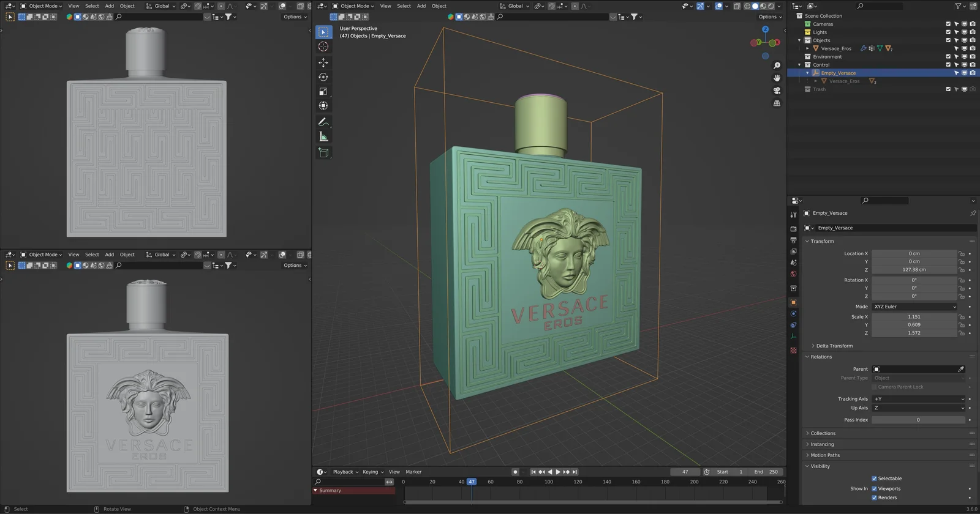
Task: Open the Output properties tab
Action: [794, 240]
